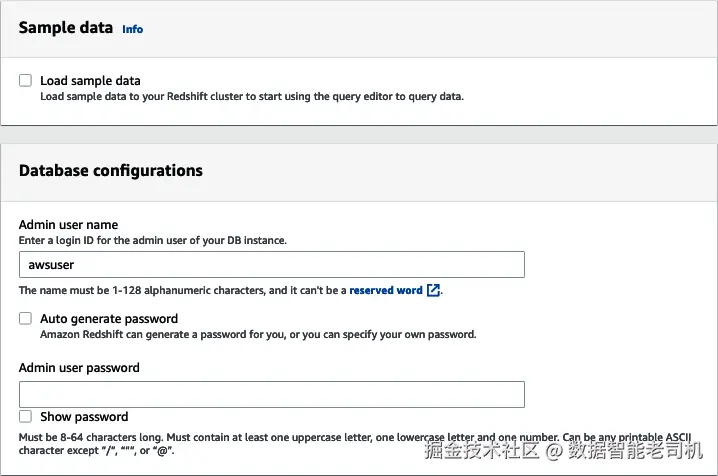Click the 'Sample data' section heading
Image resolution: width=718 pixels, height=476 pixels.
[64, 28]
